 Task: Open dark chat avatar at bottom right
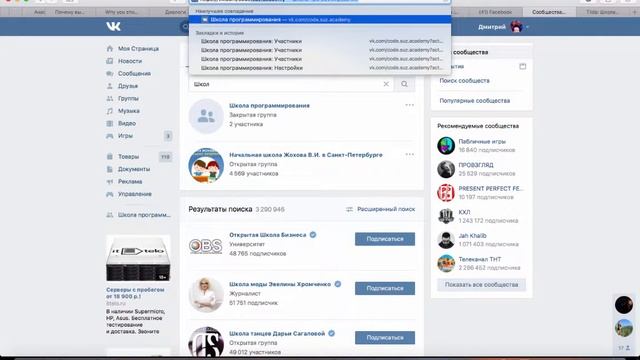coord(624,305)
